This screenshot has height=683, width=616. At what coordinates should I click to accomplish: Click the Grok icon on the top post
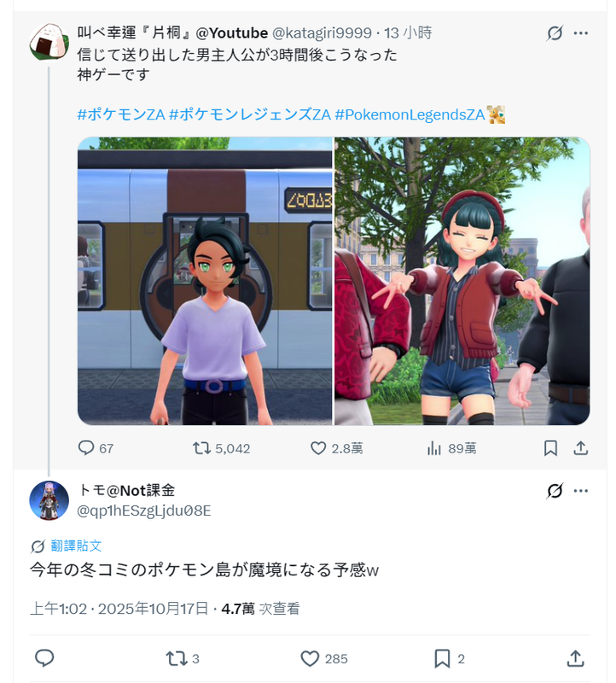pyautogui.click(x=555, y=33)
